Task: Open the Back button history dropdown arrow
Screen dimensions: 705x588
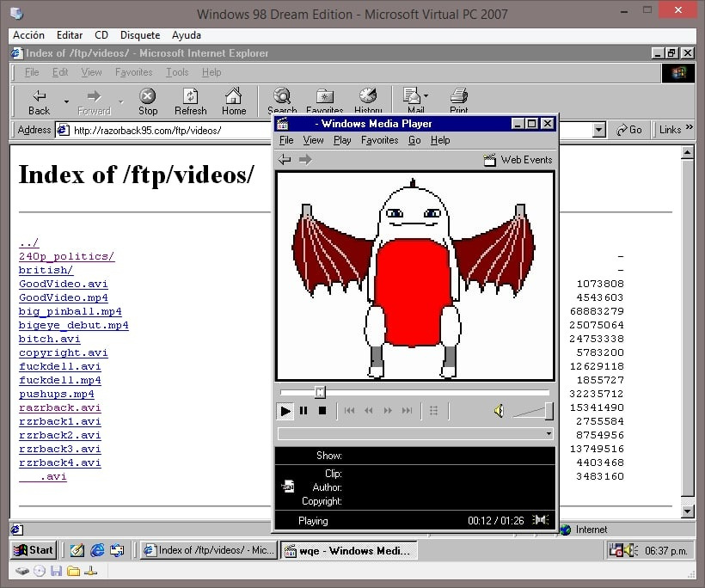Action: tap(66, 102)
